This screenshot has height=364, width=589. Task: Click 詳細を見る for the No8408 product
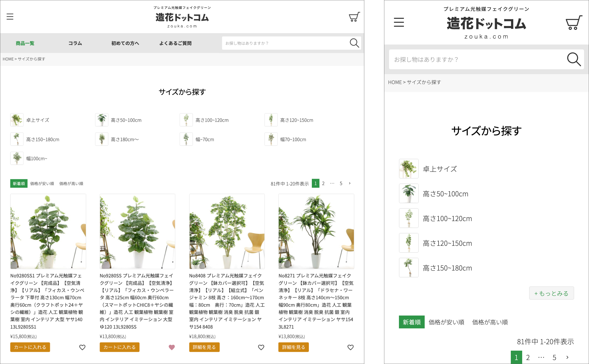(204, 347)
